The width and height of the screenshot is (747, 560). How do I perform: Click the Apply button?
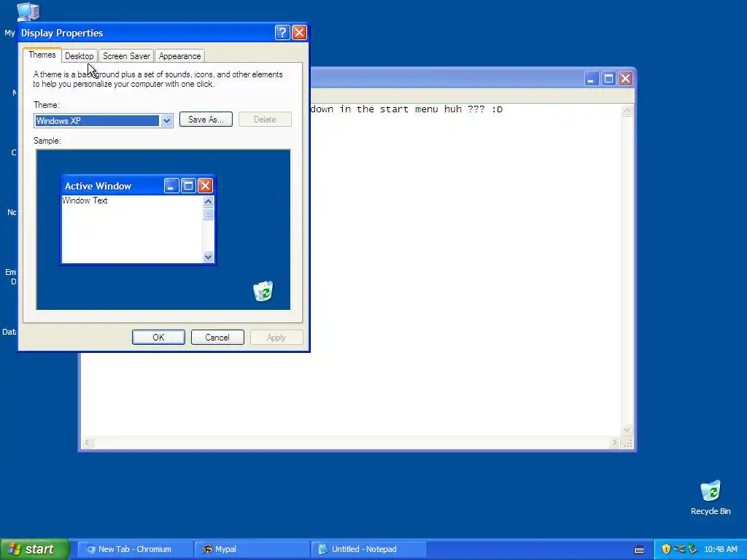276,337
